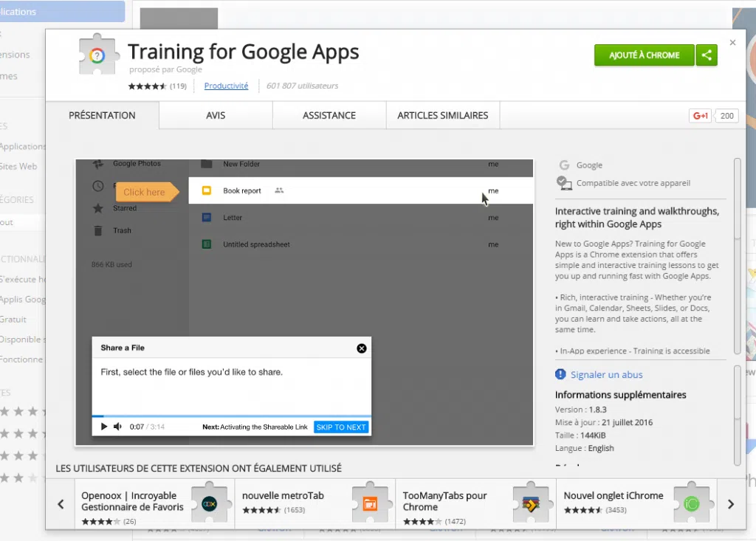Click the orange Click here callout

tap(147, 192)
